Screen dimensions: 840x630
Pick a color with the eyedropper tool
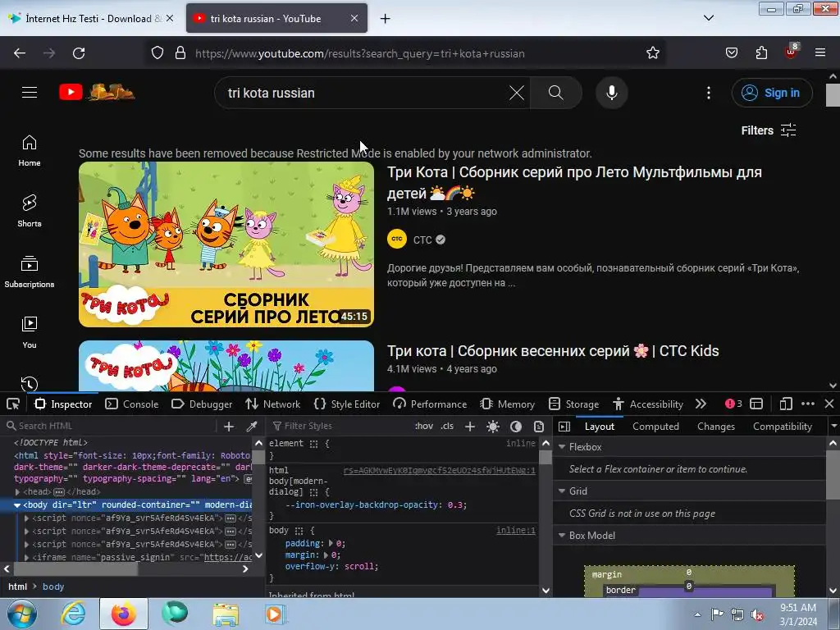coord(252,427)
